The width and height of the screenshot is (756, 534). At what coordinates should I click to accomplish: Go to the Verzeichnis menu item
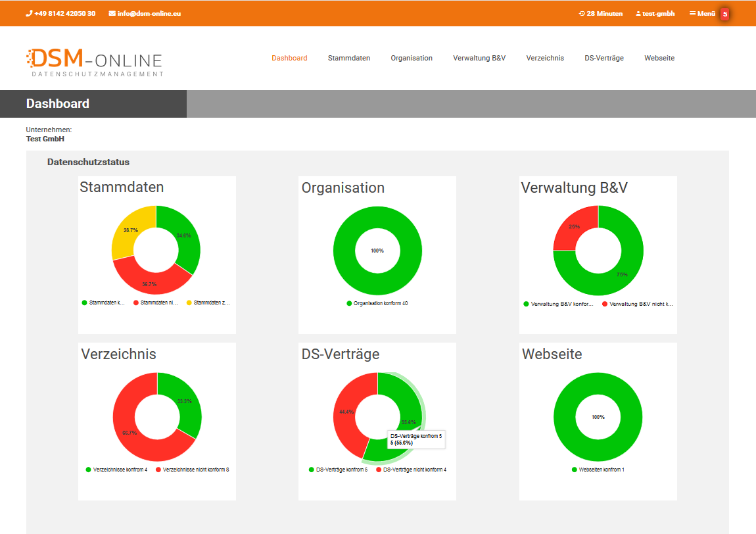(544, 58)
